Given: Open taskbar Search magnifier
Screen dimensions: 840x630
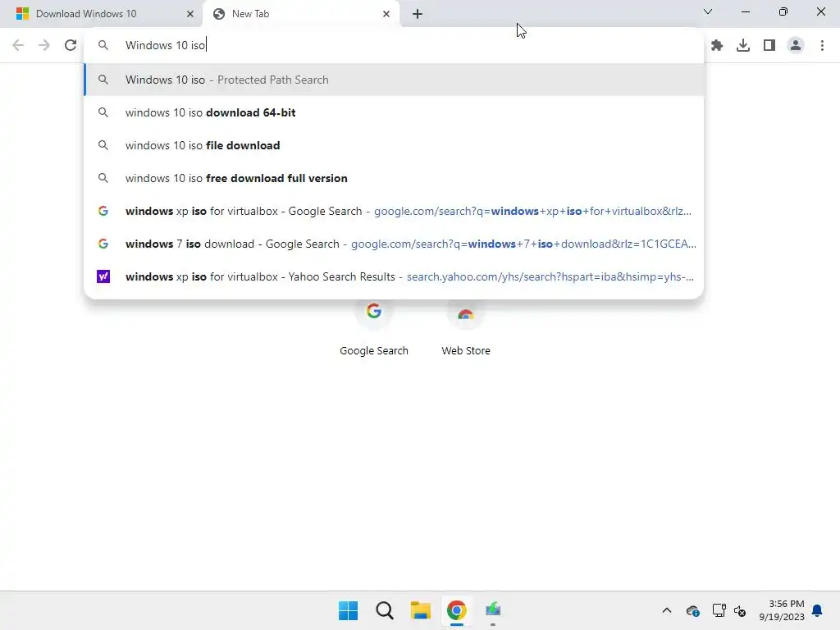Looking at the screenshot, I should coord(385,610).
